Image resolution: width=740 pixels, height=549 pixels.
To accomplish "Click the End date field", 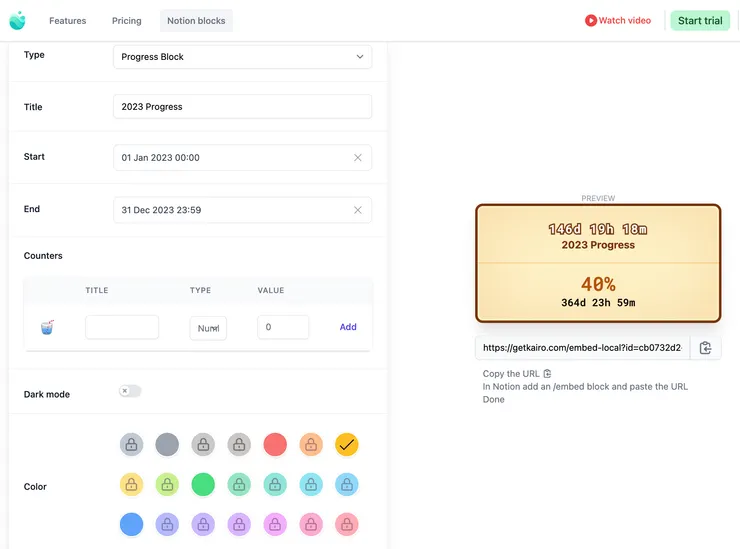I will coord(243,210).
